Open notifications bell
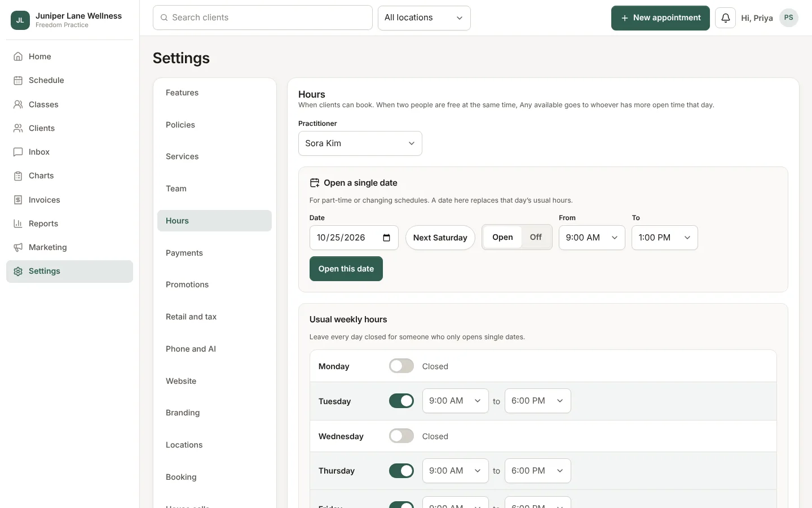Image resolution: width=812 pixels, height=508 pixels. [725, 17]
